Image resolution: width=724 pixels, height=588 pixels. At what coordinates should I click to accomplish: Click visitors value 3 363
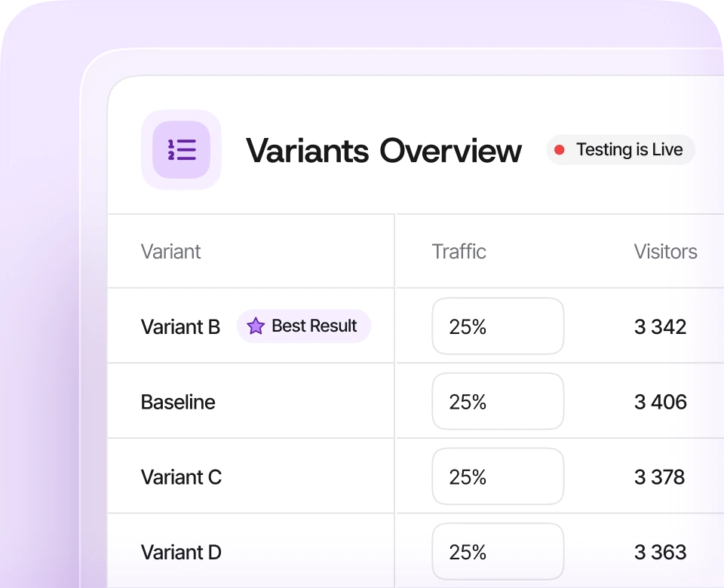click(x=661, y=552)
